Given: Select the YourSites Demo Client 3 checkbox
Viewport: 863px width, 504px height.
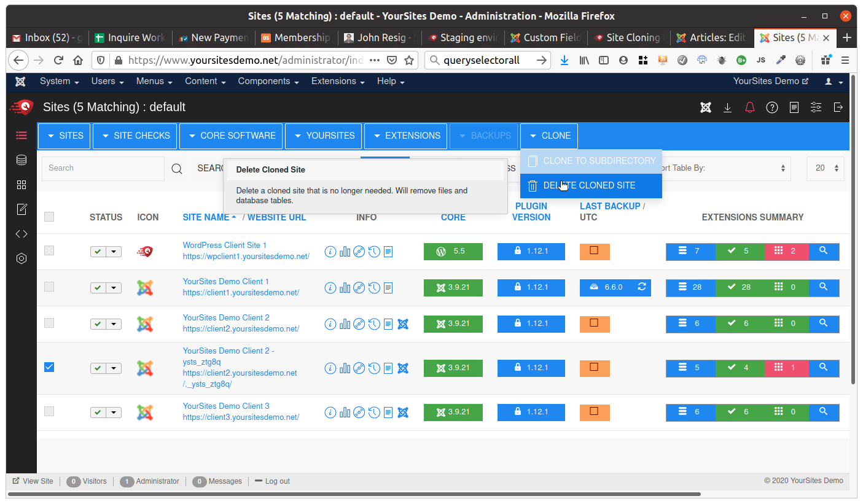Looking at the screenshot, I should click(49, 411).
